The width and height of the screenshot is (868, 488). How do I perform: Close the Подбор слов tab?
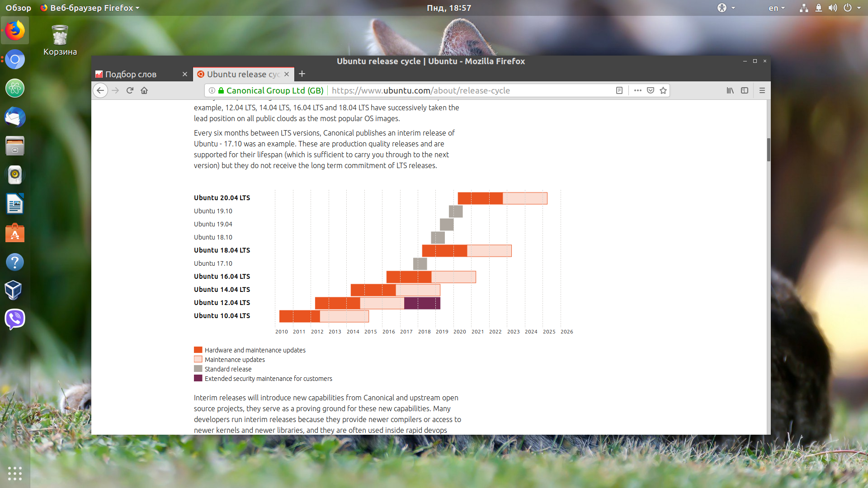[x=185, y=74]
